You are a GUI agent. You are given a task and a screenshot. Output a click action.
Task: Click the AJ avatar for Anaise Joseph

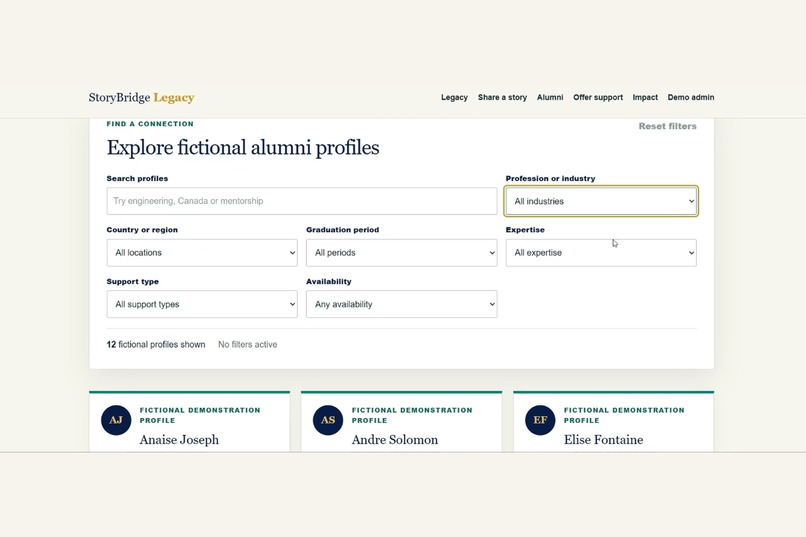click(x=116, y=420)
